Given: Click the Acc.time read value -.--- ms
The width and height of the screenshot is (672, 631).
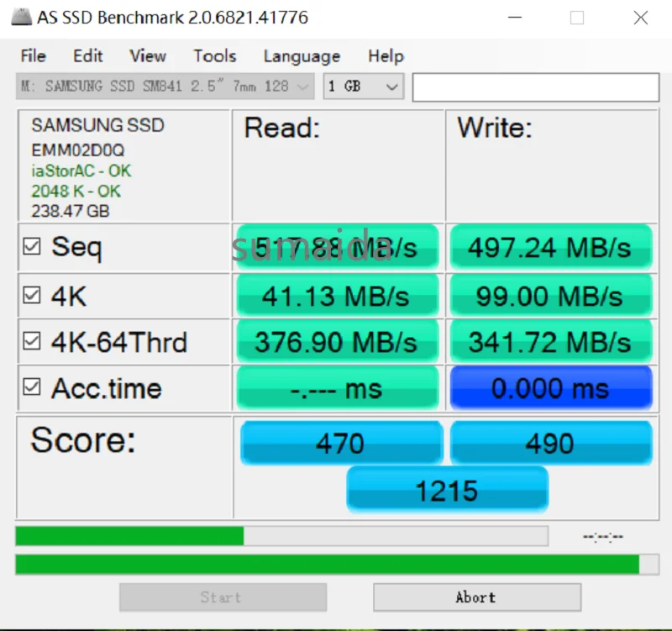Looking at the screenshot, I should (x=338, y=388).
